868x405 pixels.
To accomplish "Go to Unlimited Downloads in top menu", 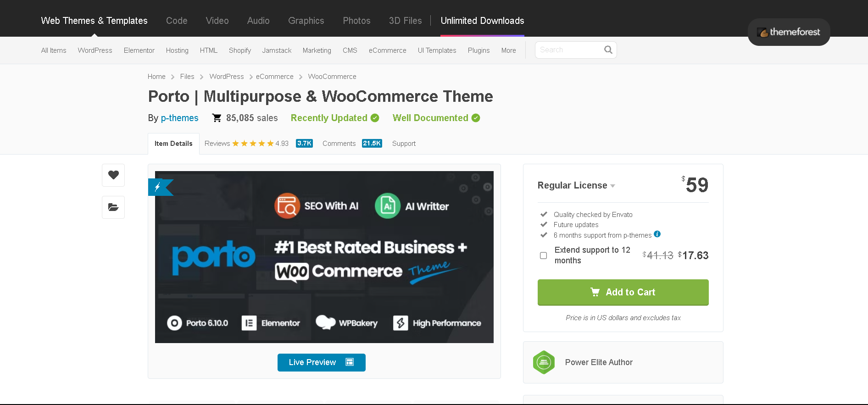I will (x=482, y=21).
